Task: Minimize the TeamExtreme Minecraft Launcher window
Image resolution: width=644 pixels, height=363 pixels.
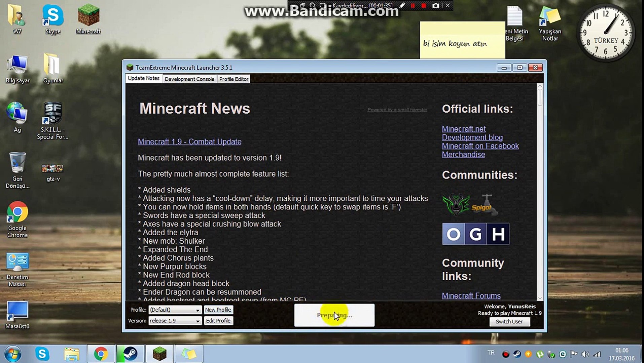Action: tap(504, 68)
